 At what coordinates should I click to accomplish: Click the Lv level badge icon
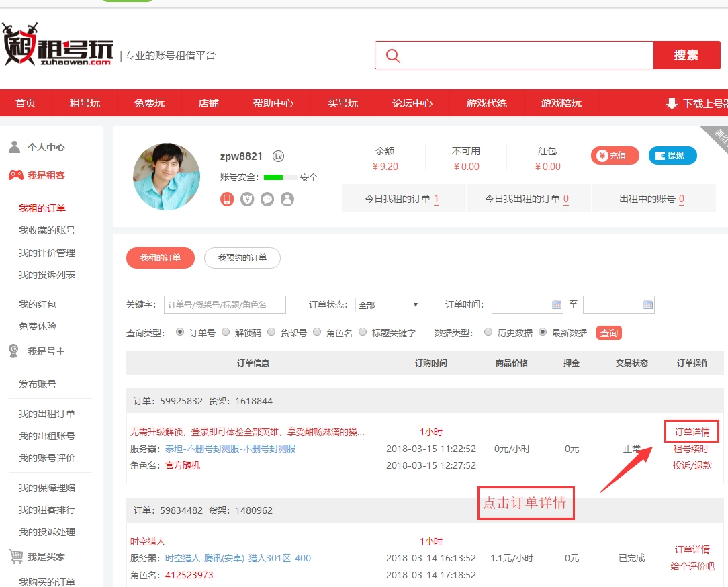pyautogui.click(x=278, y=156)
